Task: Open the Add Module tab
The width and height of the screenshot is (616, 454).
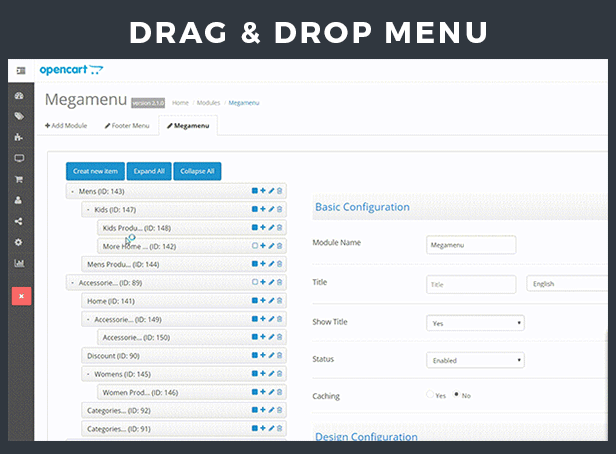Action: 66,126
